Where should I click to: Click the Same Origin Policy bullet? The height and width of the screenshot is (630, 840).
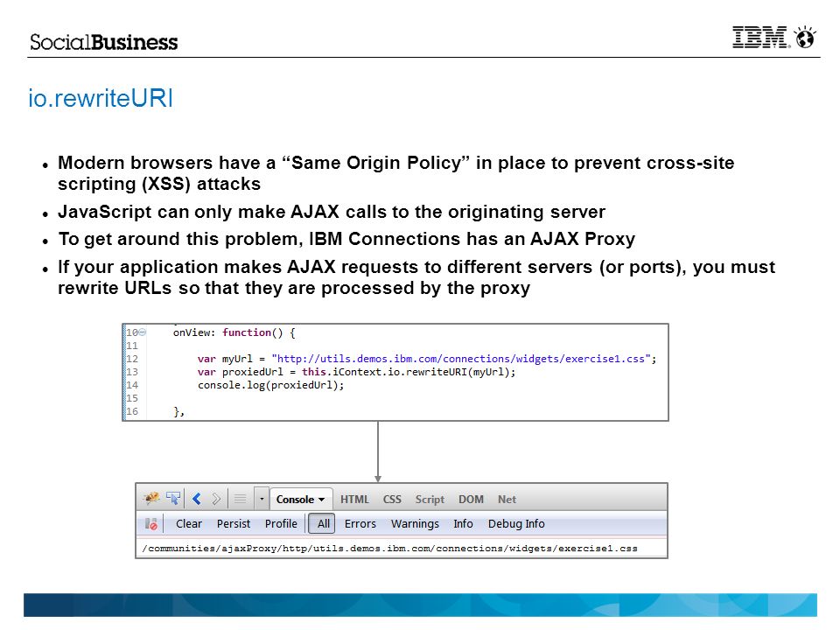pos(395,173)
